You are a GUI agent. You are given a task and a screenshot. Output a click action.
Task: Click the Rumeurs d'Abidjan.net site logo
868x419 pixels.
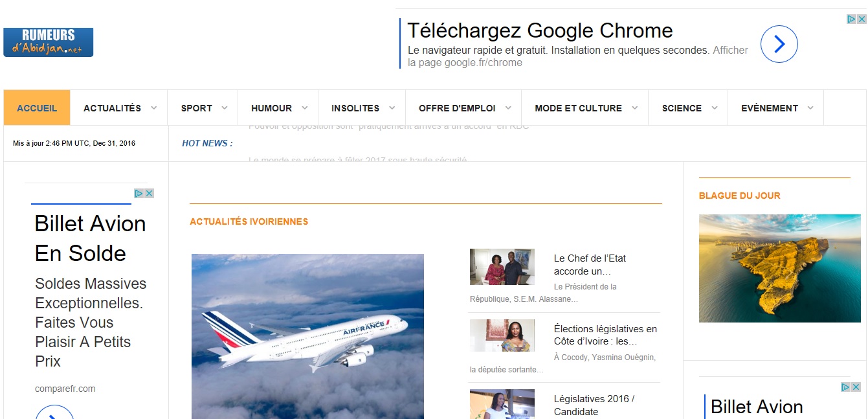pos(49,42)
